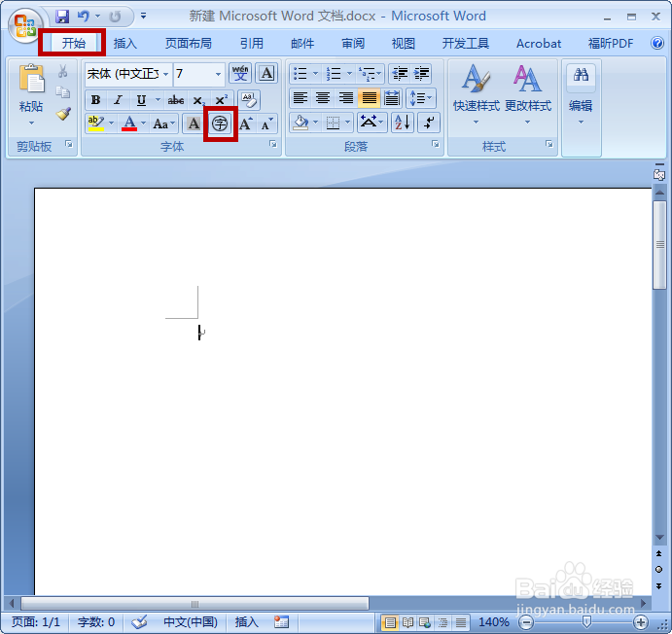Click the numbered list icon
This screenshot has width=672, height=634.
click(x=334, y=74)
